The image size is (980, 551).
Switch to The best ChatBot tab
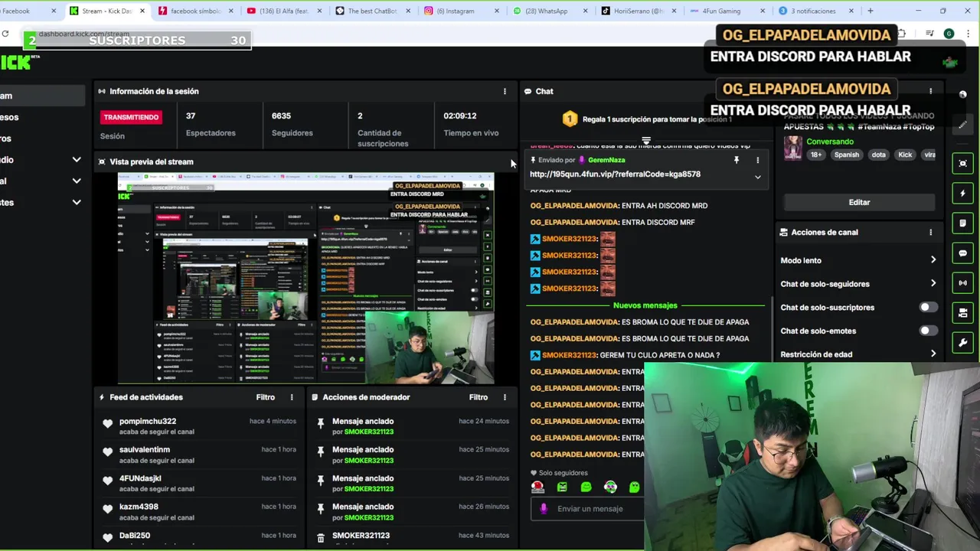click(x=372, y=11)
